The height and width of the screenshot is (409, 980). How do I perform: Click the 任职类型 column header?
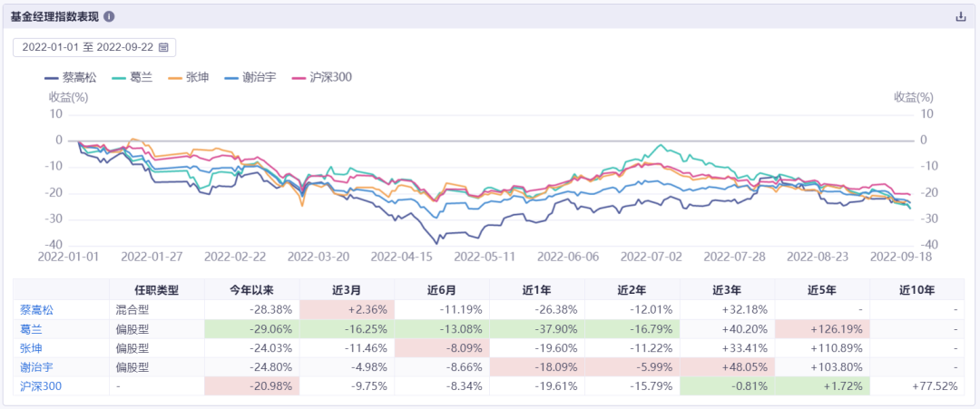click(158, 290)
